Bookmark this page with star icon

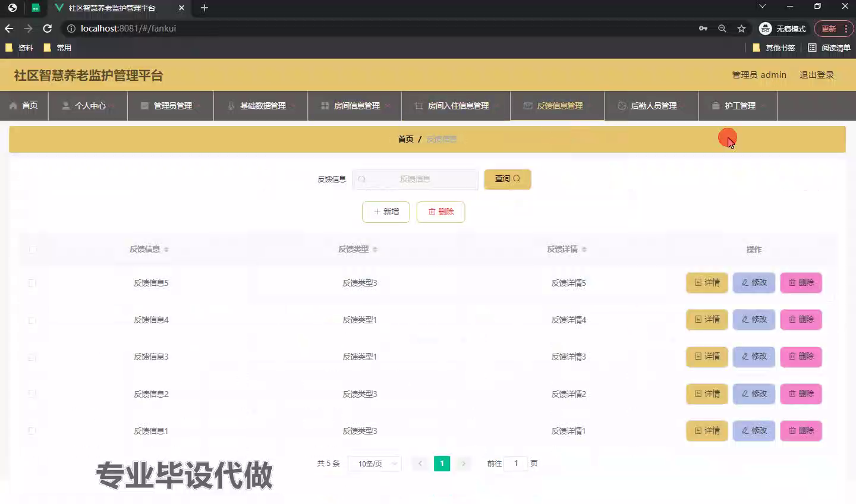741,29
